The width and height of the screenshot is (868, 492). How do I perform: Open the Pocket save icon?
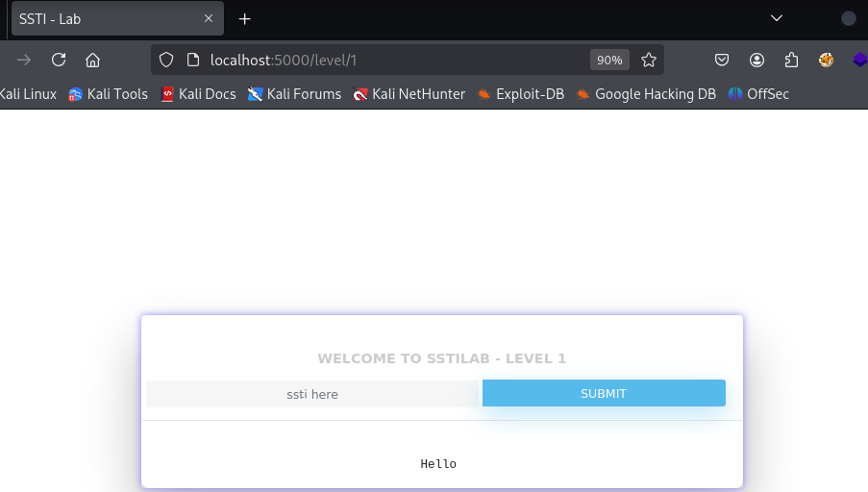(722, 60)
